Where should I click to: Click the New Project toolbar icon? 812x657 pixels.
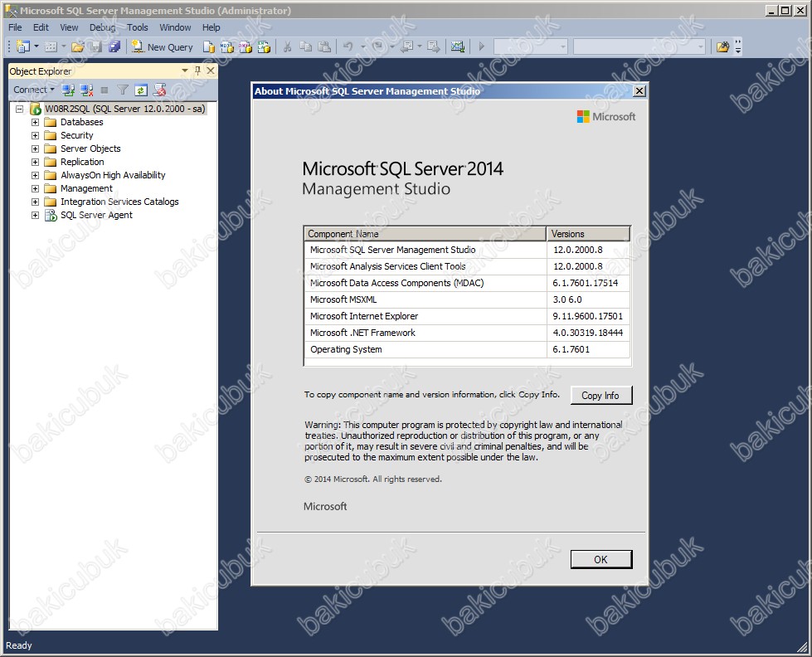(x=22, y=46)
